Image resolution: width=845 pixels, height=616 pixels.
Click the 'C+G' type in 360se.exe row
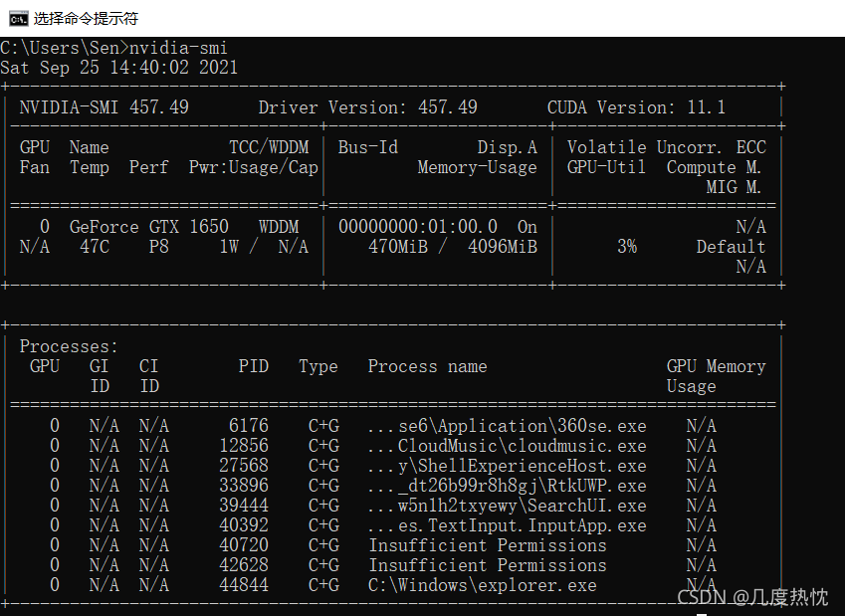click(x=323, y=426)
